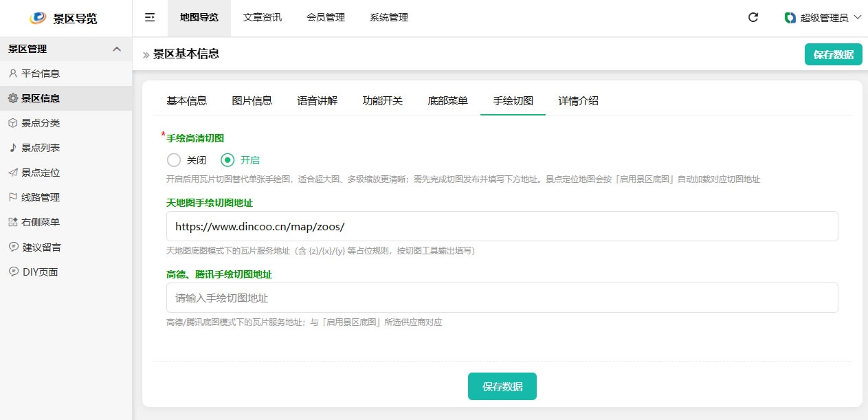The image size is (868, 420).
Task: Click the 景区导览 brand name text
Action: (x=76, y=19)
